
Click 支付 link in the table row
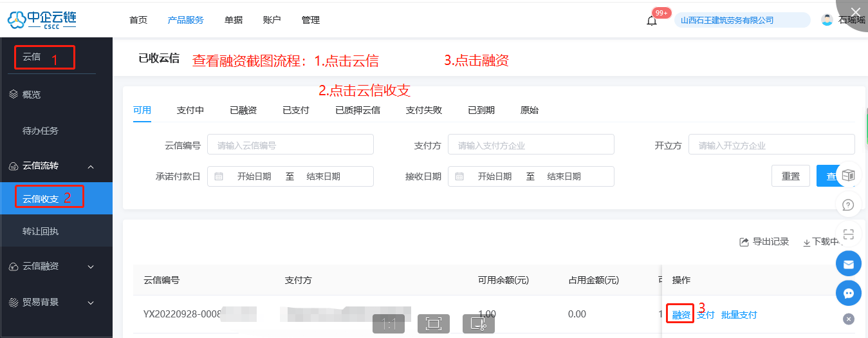click(706, 315)
